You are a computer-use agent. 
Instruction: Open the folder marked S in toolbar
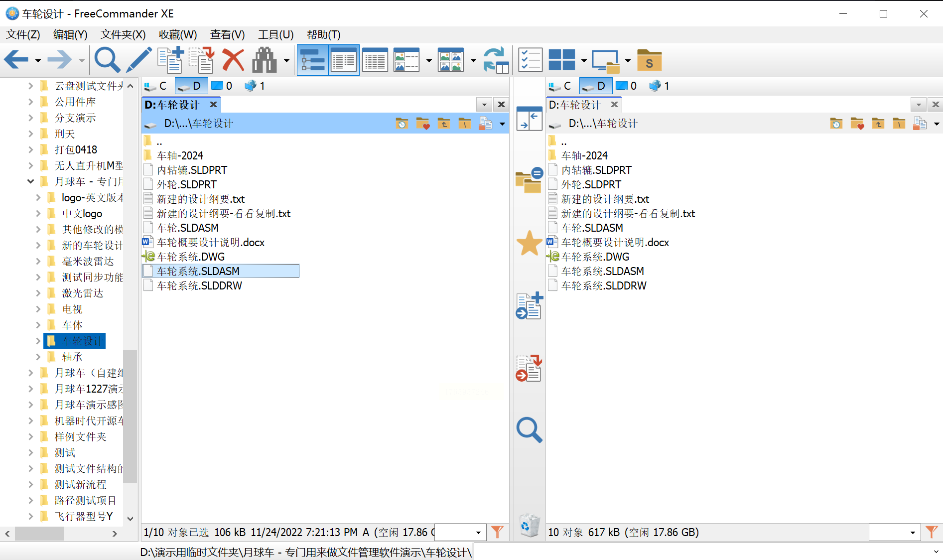pos(649,61)
